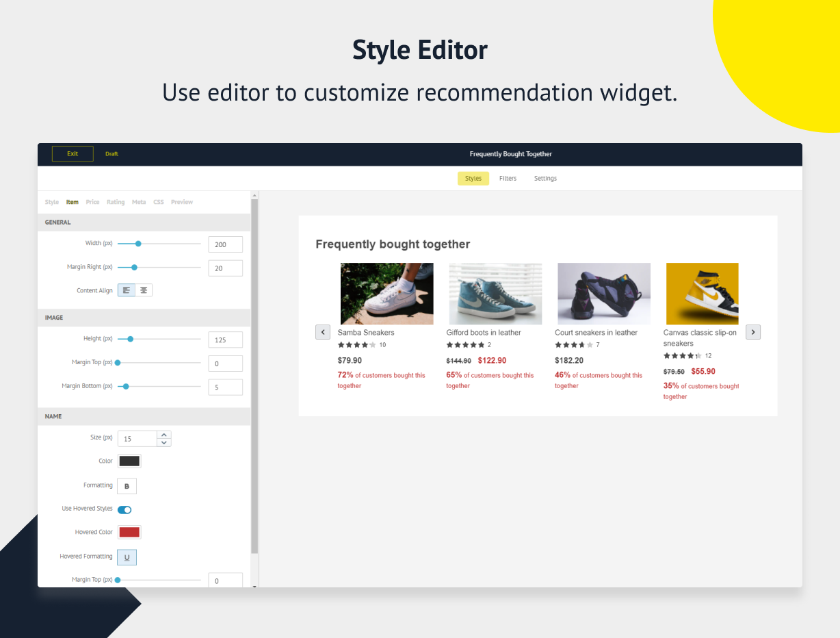Viewport: 840px width, 638px height.
Task: Show previous products with left carousel arrow
Action: click(323, 332)
